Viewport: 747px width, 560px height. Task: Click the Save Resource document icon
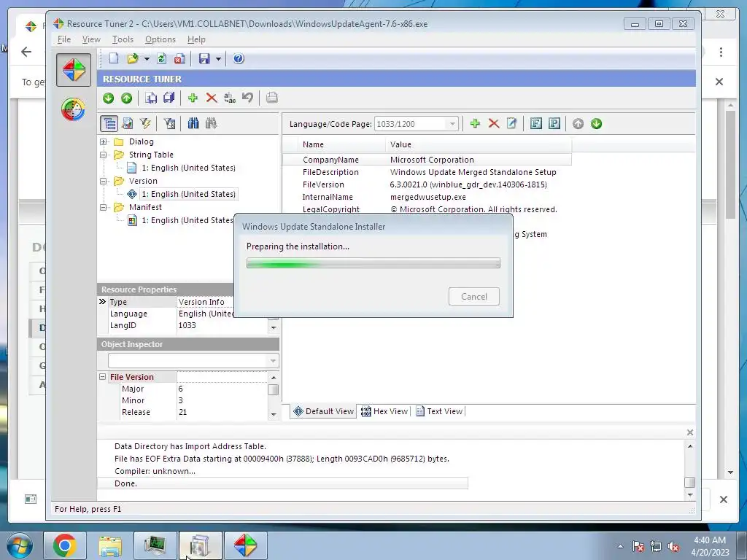click(151, 98)
